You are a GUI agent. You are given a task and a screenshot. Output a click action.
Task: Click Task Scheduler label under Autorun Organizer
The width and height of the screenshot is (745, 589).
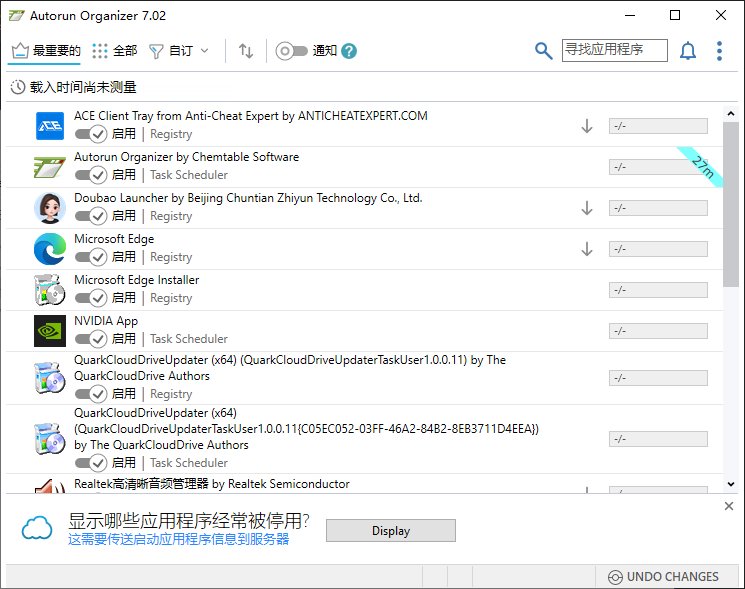(x=189, y=175)
